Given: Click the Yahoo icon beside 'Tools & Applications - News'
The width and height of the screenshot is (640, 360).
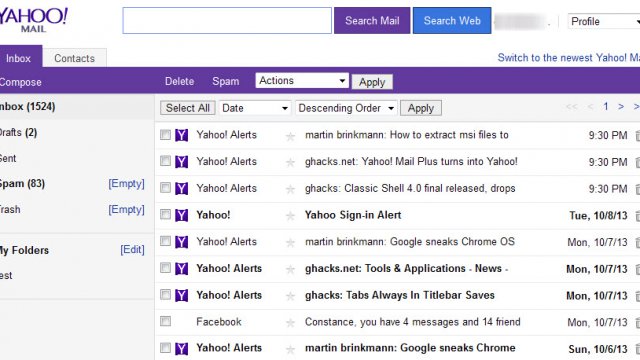Looking at the screenshot, I should point(182,269).
